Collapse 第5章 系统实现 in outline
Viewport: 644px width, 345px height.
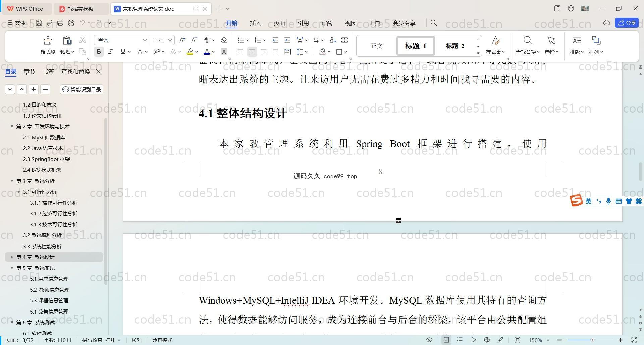12,268
